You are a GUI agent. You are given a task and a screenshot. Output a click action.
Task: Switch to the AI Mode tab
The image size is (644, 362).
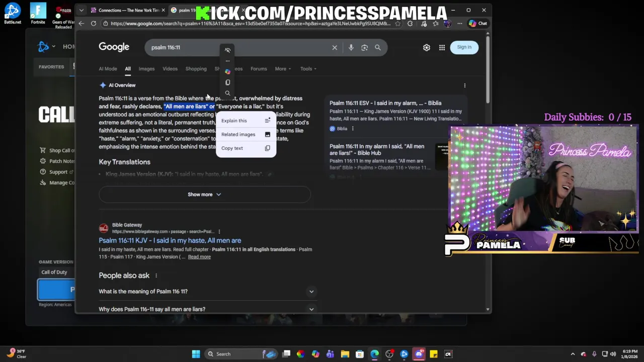point(108,69)
